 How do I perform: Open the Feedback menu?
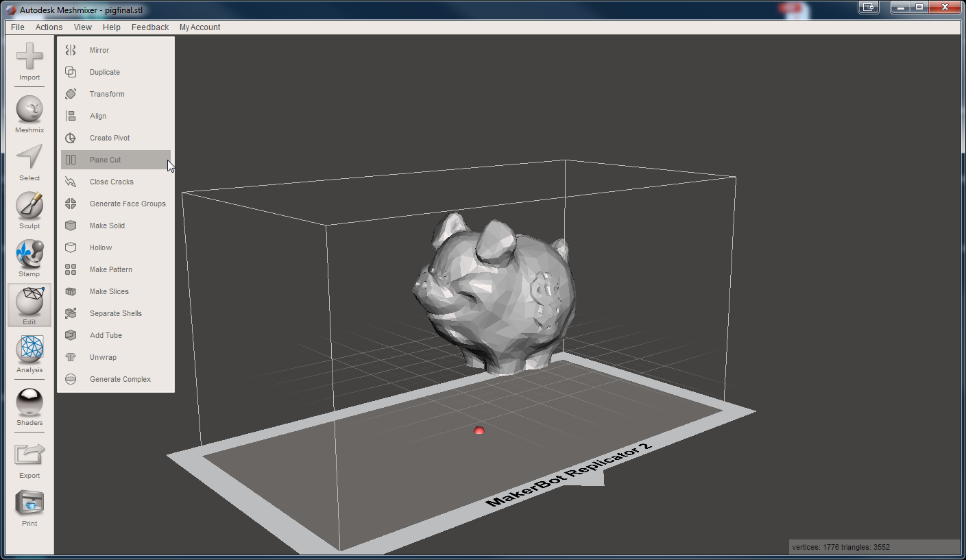tap(150, 27)
